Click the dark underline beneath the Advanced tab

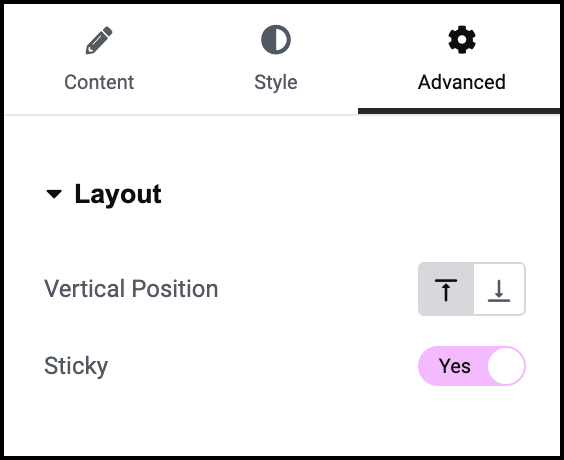[x=459, y=111]
